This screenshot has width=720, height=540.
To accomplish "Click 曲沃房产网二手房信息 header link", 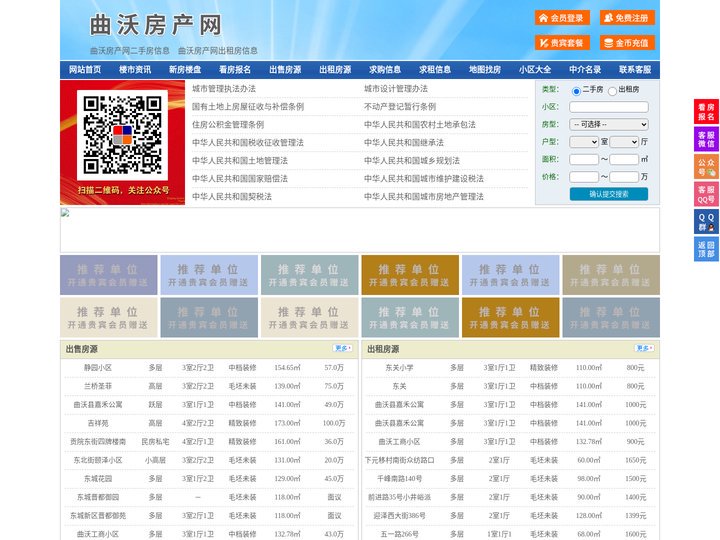I will [130, 51].
